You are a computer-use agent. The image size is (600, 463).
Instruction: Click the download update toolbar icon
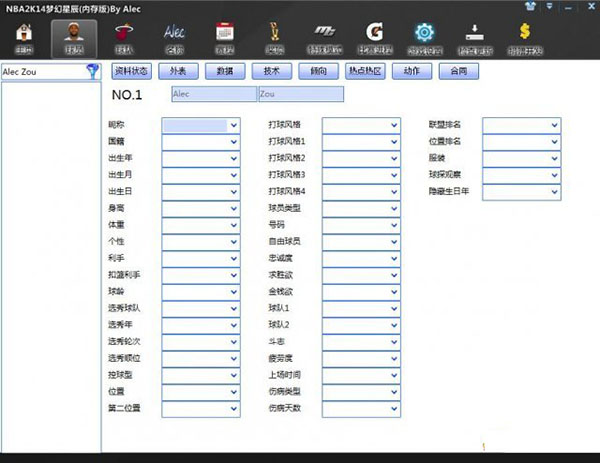(475, 37)
